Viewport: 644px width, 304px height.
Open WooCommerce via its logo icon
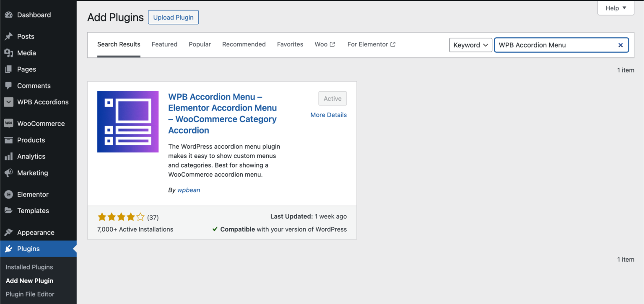point(9,123)
